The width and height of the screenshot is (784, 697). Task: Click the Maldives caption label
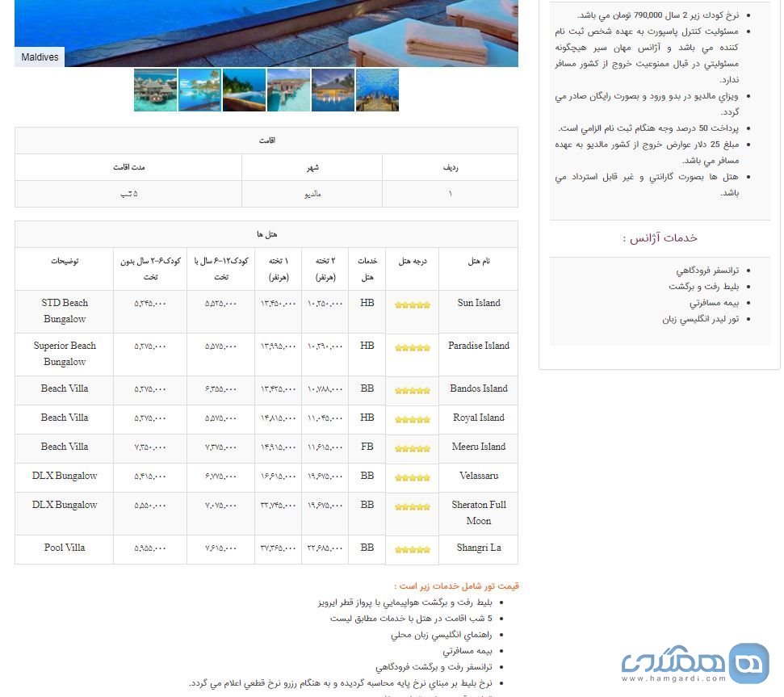pos(40,57)
